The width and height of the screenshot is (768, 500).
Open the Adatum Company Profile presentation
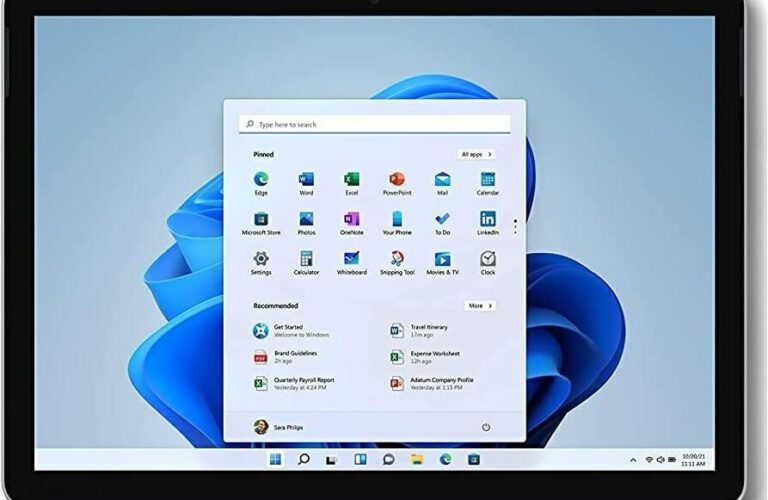[x=432, y=383]
